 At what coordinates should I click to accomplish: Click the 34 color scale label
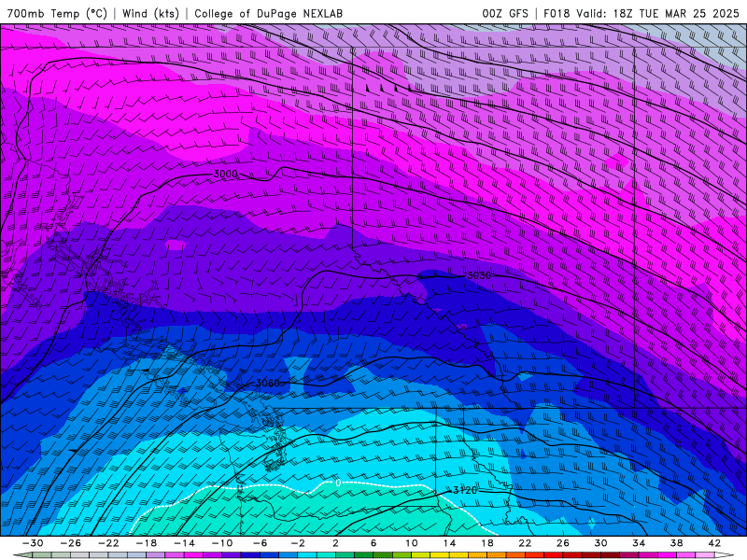tap(639, 543)
